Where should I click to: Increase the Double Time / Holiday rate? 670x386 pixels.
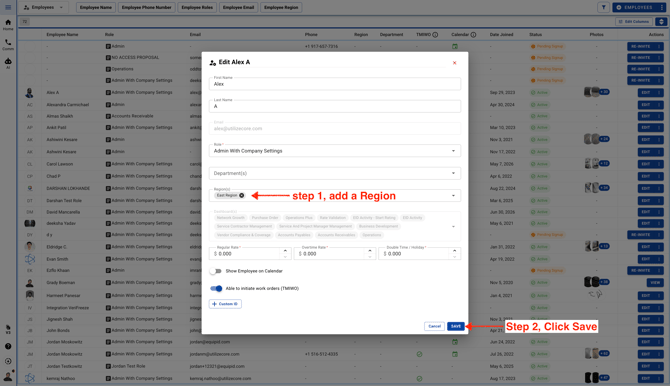tap(454, 251)
